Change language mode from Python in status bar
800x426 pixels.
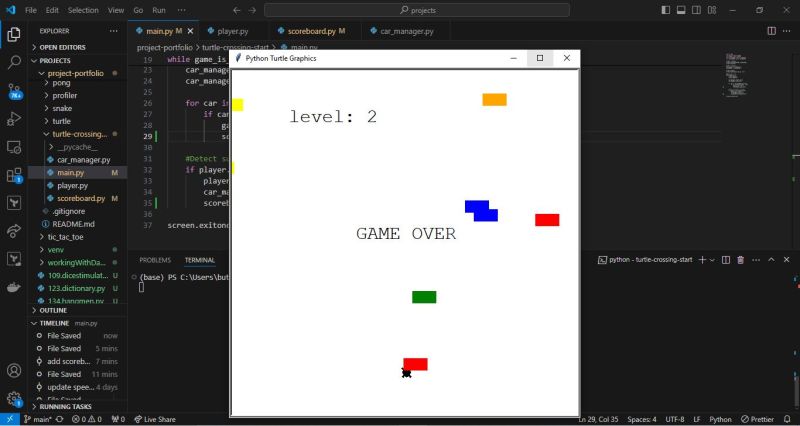(x=720, y=419)
